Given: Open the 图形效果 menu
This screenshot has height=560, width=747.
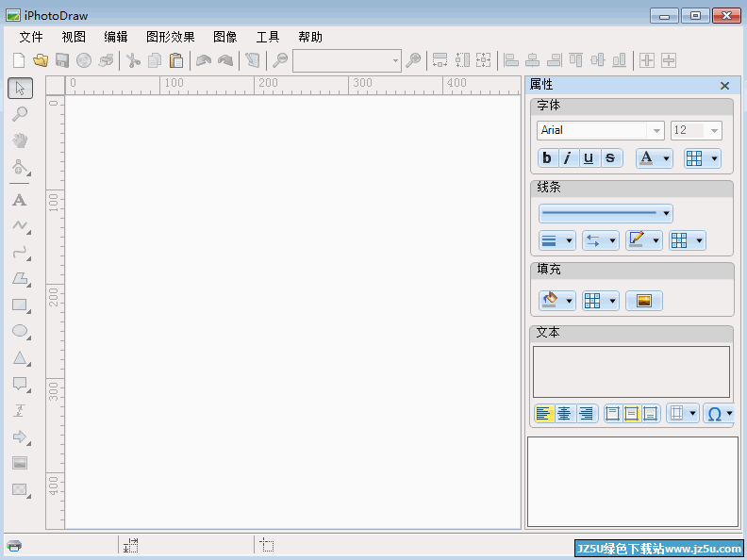Looking at the screenshot, I should point(171,37).
